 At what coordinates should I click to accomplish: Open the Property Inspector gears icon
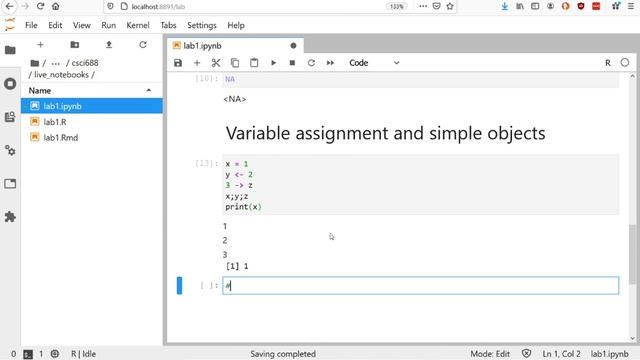pos(10,151)
